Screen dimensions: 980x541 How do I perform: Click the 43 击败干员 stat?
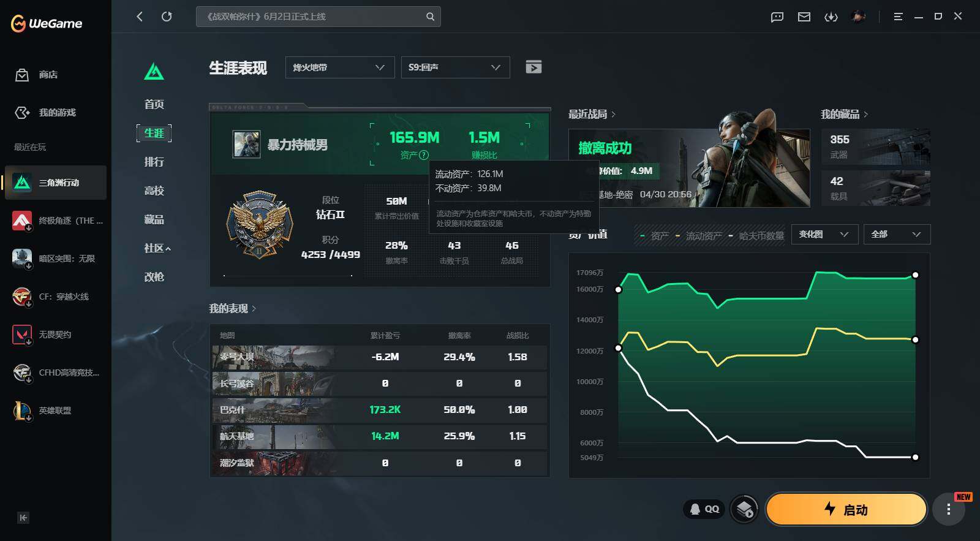pos(454,252)
